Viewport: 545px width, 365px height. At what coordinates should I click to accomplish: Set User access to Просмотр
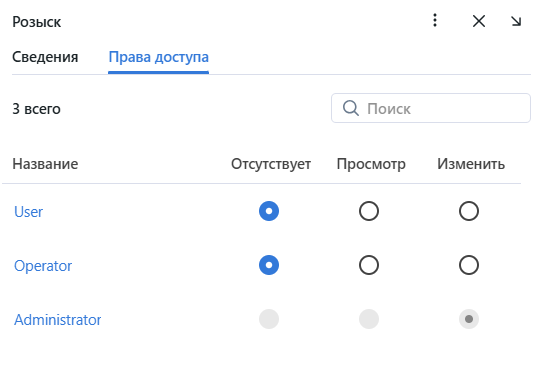point(369,211)
